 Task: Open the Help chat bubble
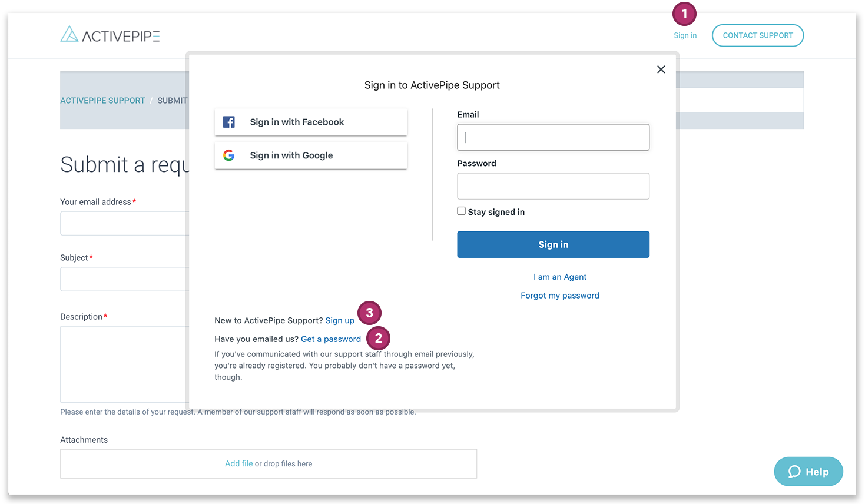click(808, 471)
